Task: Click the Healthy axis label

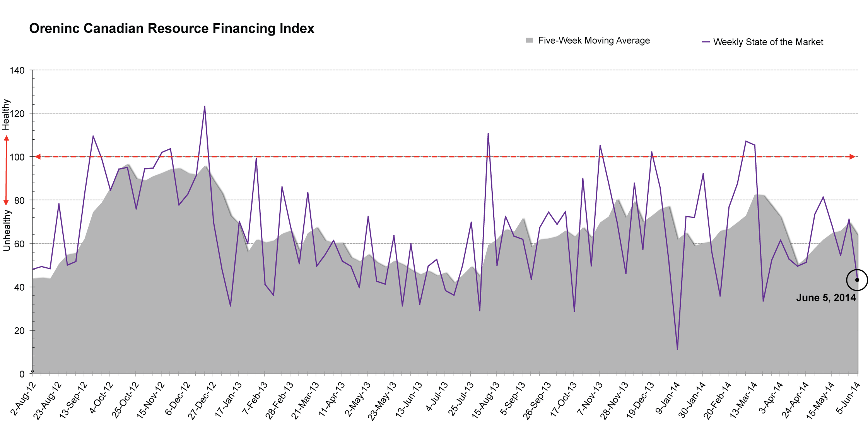Action: tap(6, 115)
